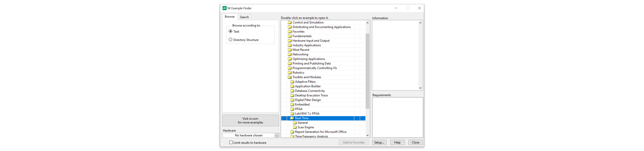This screenshot has width=644, height=151.
Task: Minimize the NI Example Finder window
Action: (396, 8)
